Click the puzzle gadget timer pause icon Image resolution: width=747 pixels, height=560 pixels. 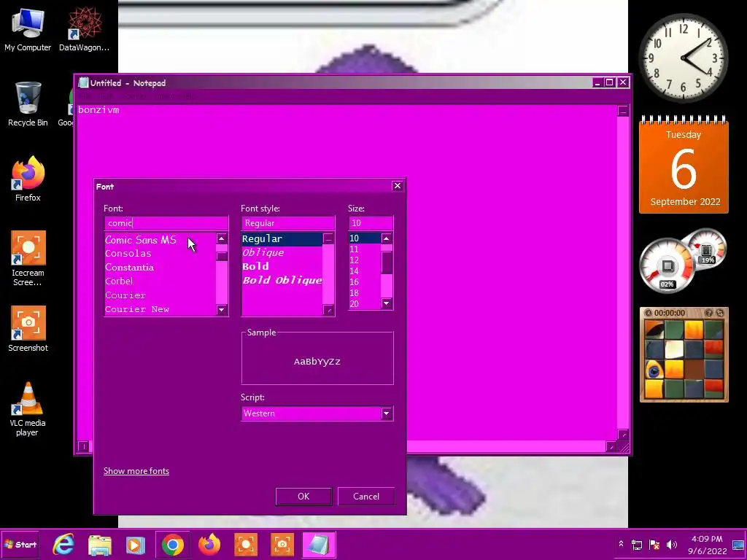coord(648,313)
